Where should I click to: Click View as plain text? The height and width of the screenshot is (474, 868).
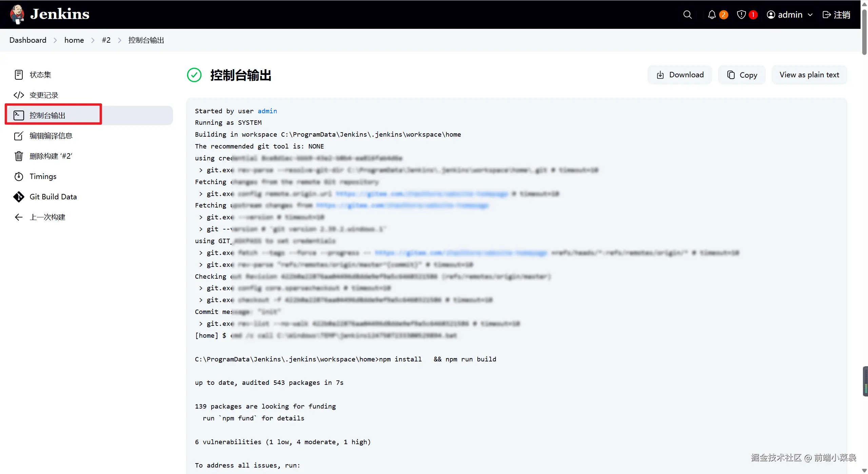tap(809, 75)
